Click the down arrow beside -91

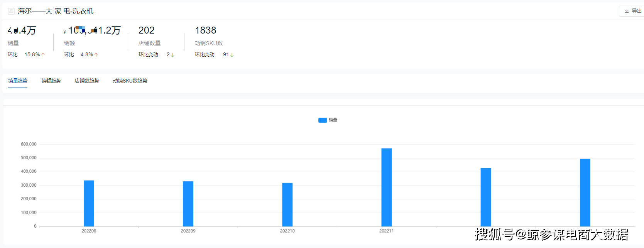232,55
